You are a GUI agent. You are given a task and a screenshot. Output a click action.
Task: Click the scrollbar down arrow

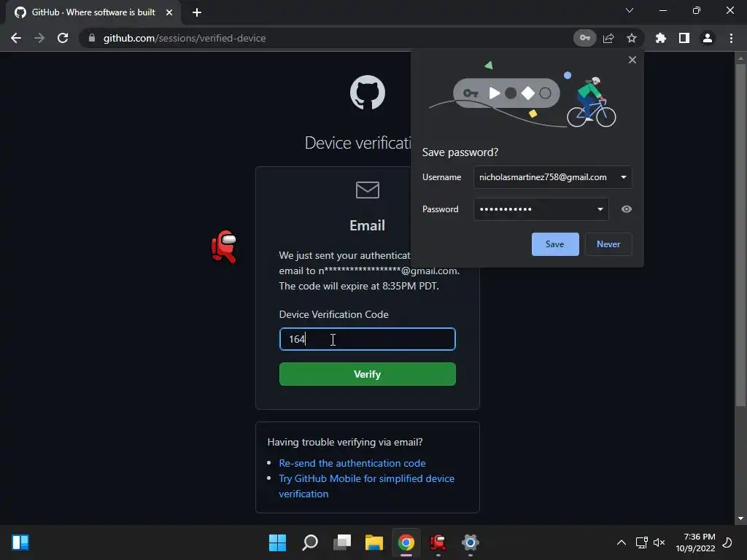[x=740, y=518]
